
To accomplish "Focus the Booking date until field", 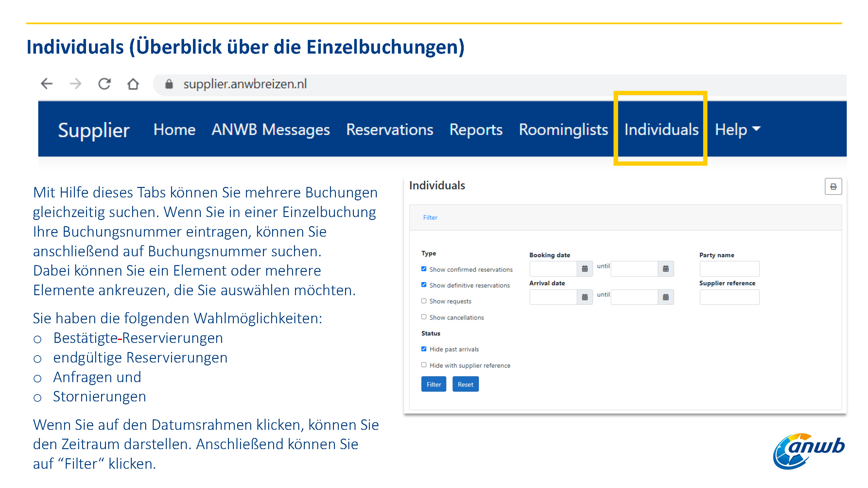I will pos(634,269).
